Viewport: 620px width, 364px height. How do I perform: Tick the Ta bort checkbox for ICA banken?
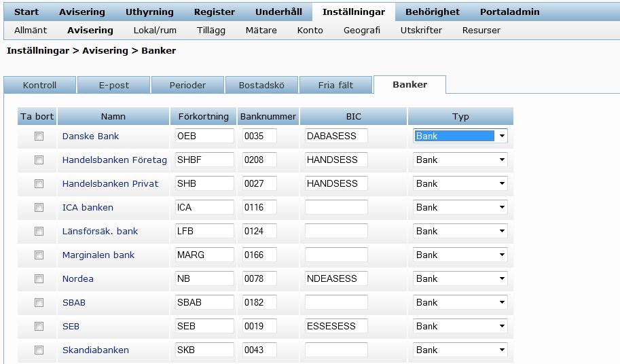point(39,208)
